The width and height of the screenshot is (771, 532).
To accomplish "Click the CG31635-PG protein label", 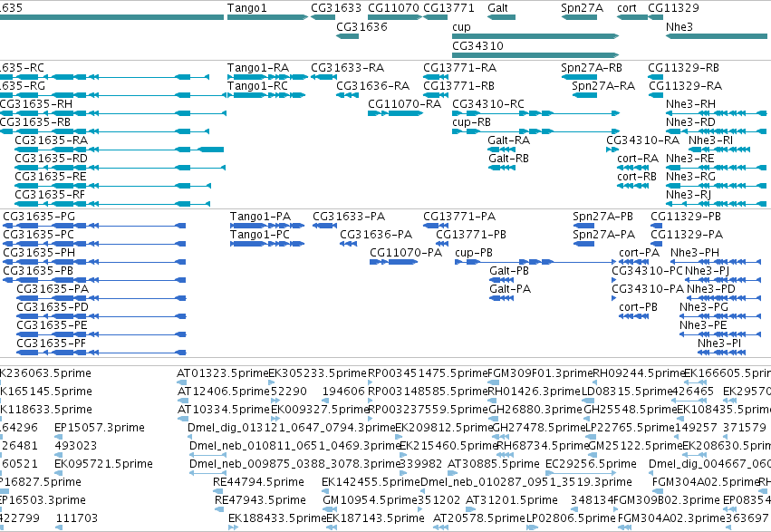I will click(39, 217).
